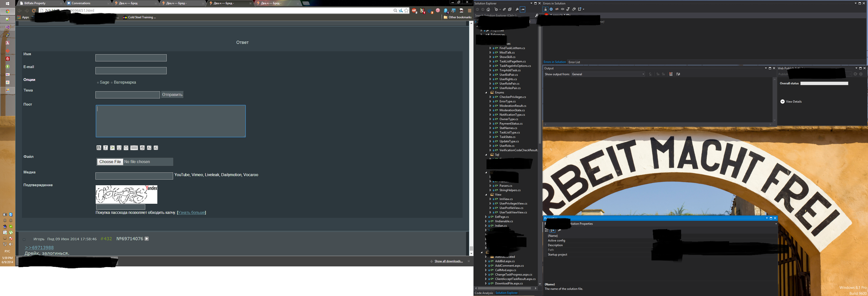Click the Отправить submit button

click(x=172, y=95)
